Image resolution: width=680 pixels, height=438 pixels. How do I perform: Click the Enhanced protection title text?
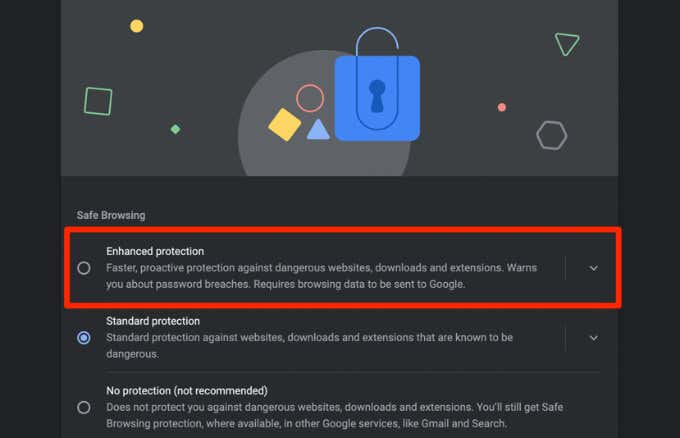pos(155,251)
